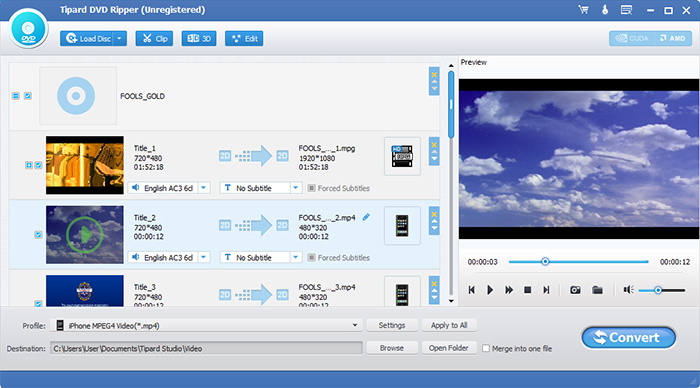This screenshot has height=388, width=700.
Task: Click Title_3 2D to 2D conversion arrow
Action: [254, 295]
